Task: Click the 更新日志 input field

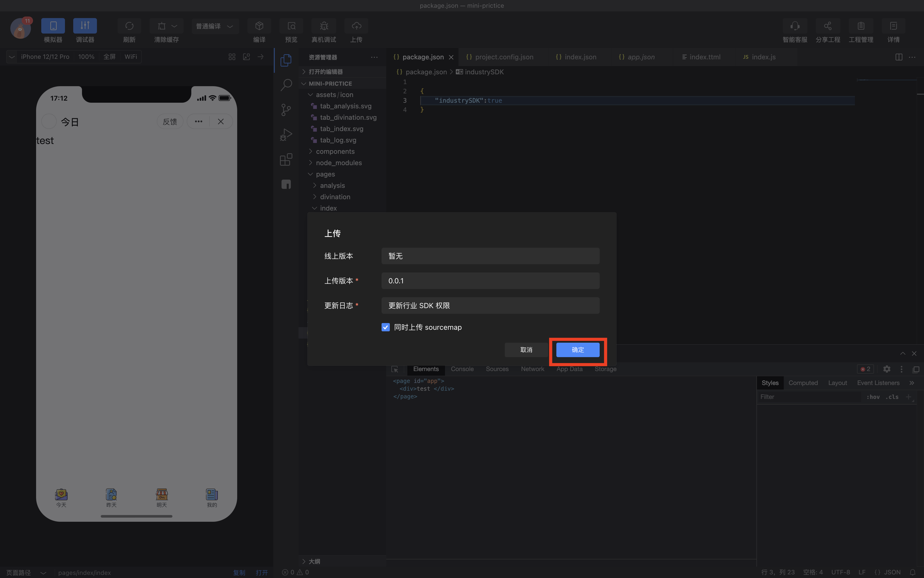Action: pyautogui.click(x=490, y=306)
